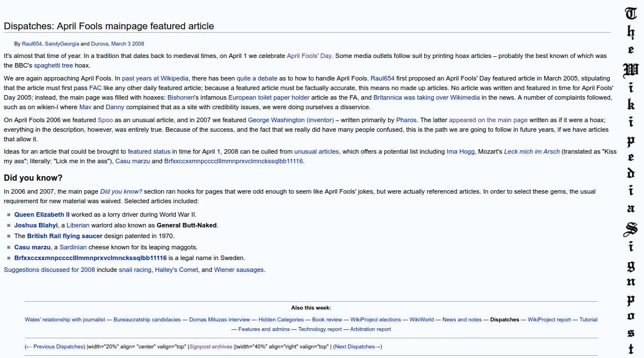Open Joshua Blahyi list link

pos(35,225)
